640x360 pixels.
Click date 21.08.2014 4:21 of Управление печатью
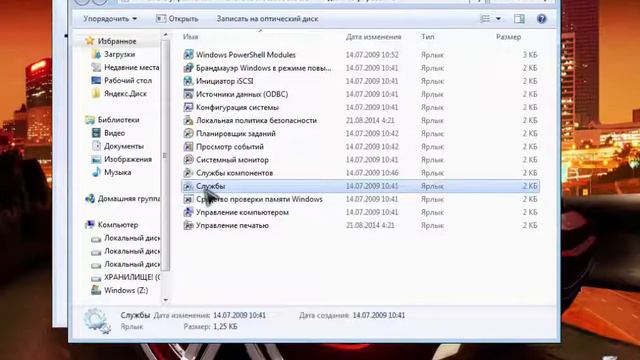point(370,225)
